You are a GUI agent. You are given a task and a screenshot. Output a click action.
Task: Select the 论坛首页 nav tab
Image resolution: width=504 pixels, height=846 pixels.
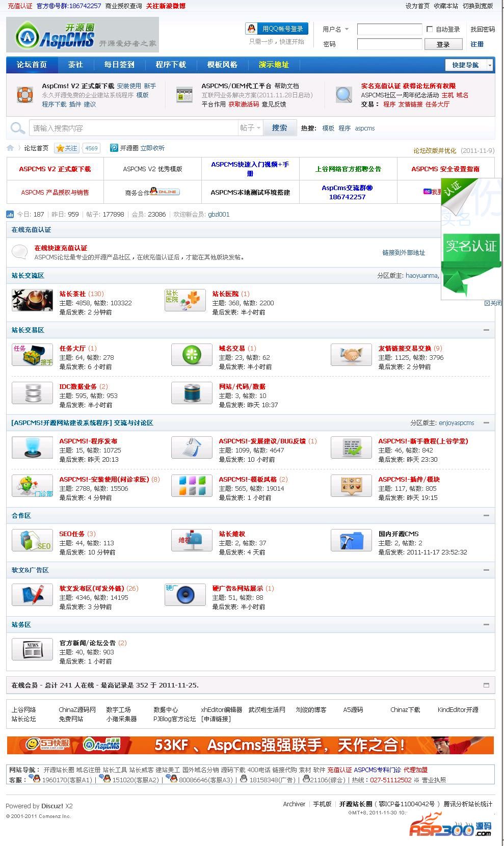32,65
